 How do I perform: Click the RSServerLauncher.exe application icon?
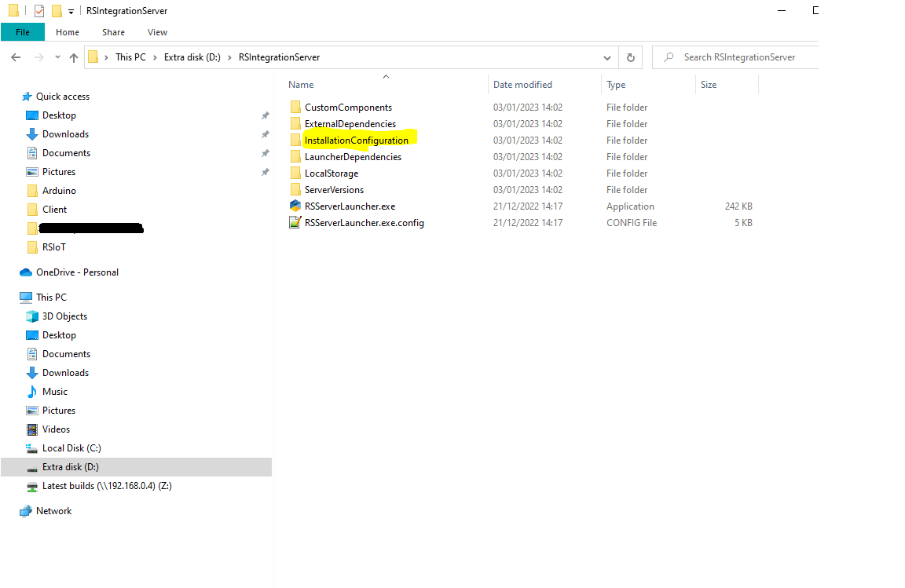(x=295, y=206)
